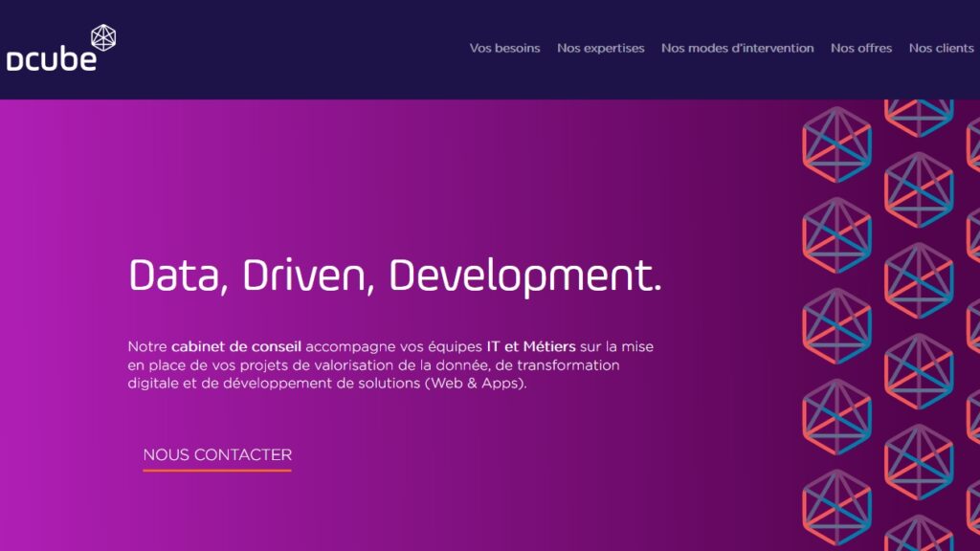980x551 pixels.
Task: Click the Data, Driven, Development headline
Action: pos(395,278)
